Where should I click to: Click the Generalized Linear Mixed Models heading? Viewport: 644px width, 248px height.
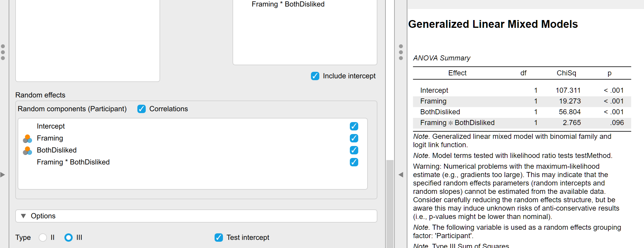pos(493,24)
